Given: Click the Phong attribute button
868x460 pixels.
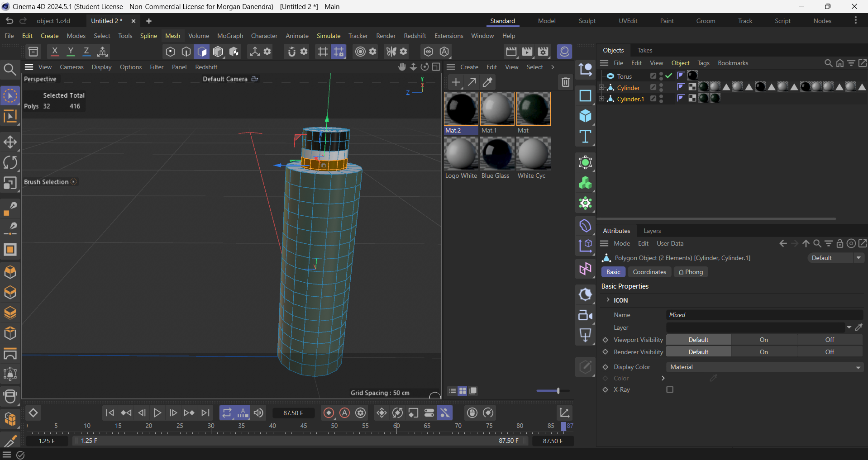Looking at the screenshot, I should [x=691, y=272].
